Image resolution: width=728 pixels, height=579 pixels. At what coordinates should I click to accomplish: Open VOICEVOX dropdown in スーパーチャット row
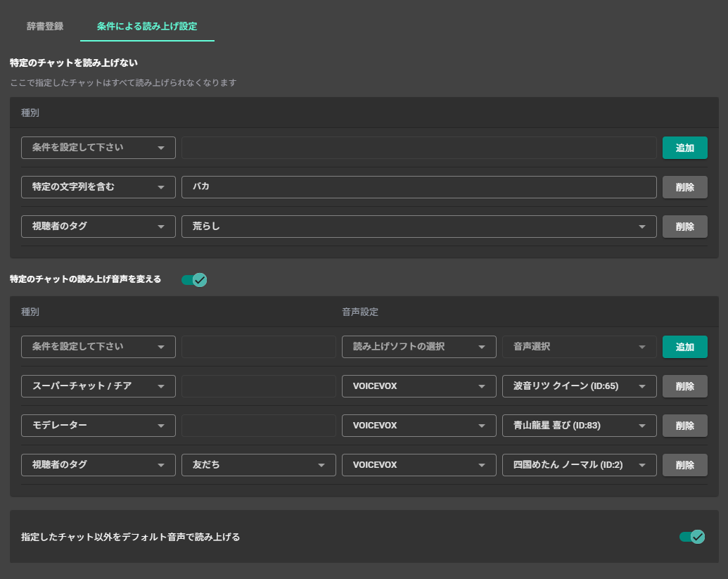(419, 386)
